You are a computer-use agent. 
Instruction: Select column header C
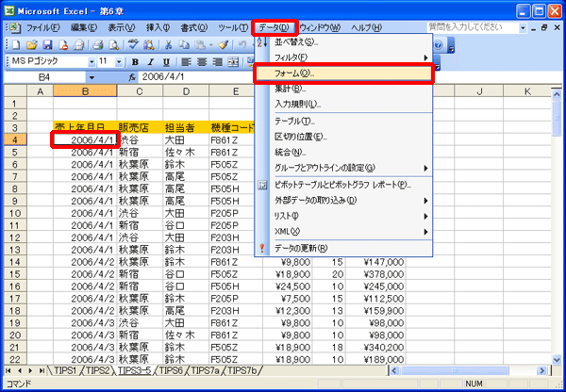(x=140, y=91)
